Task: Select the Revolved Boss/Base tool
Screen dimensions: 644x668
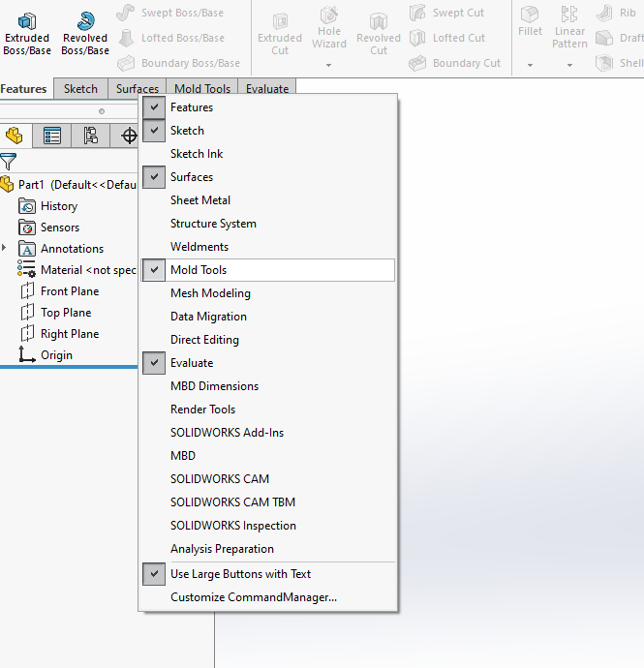Action: (x=85, y=34)
